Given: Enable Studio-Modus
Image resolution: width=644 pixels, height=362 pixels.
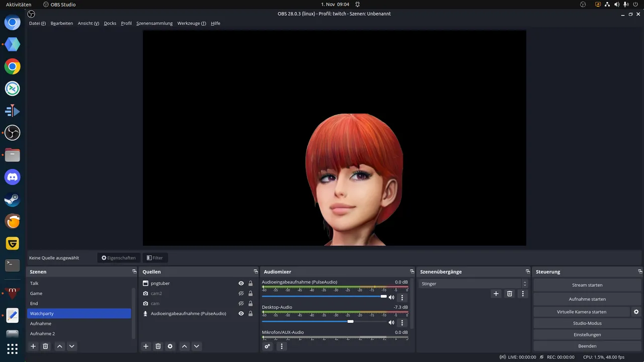Looking at the screenshot, I should [x=587, y=323].
